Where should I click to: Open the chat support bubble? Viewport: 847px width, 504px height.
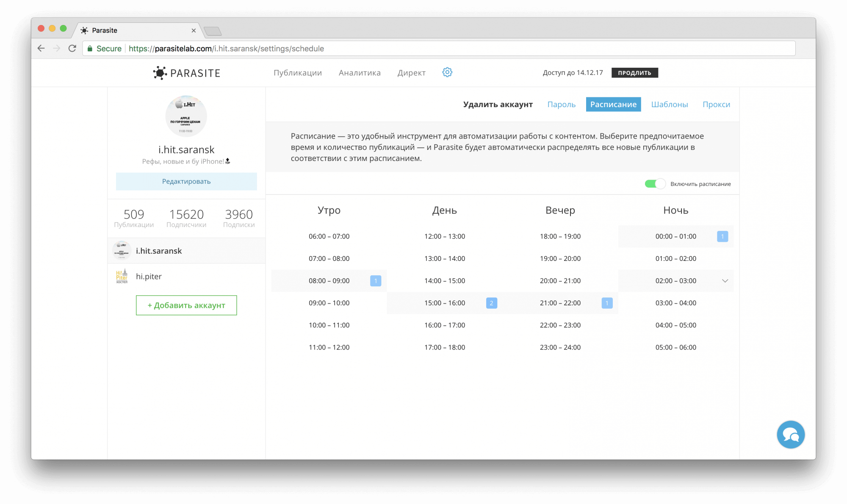tap(790, 435)
